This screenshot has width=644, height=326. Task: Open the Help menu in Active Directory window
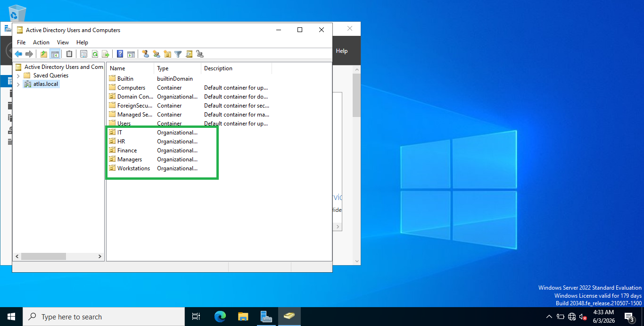82,42
